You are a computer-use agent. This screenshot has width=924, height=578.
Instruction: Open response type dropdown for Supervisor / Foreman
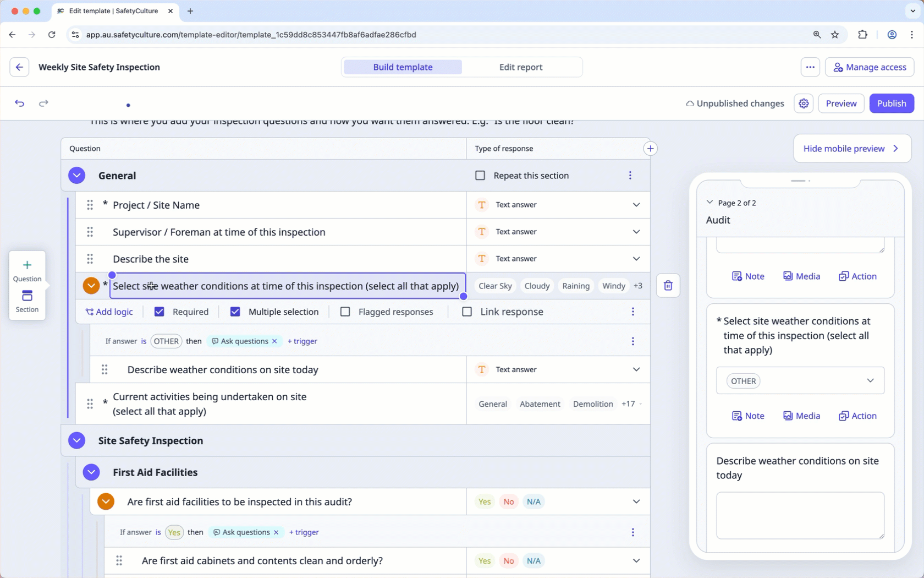coord(636,232)
